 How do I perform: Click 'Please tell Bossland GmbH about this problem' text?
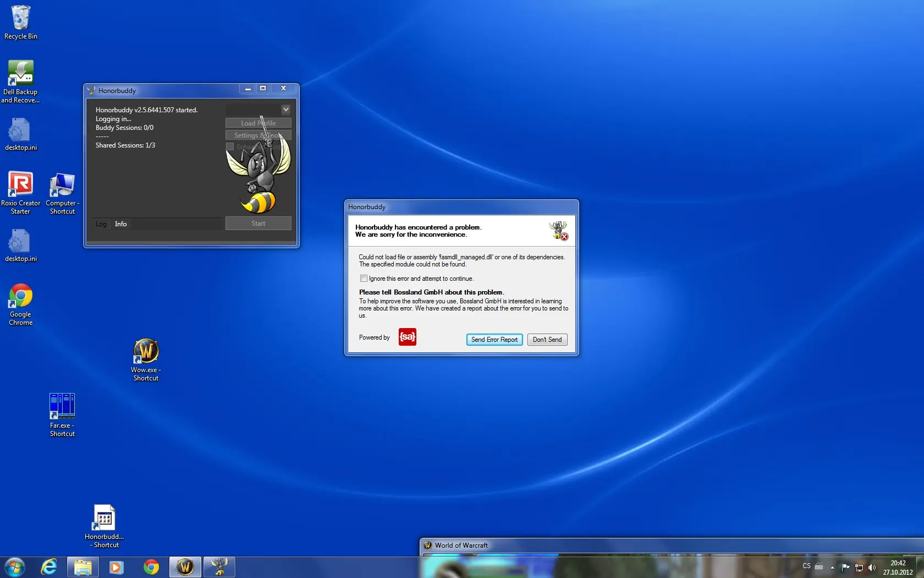point(431,292)
